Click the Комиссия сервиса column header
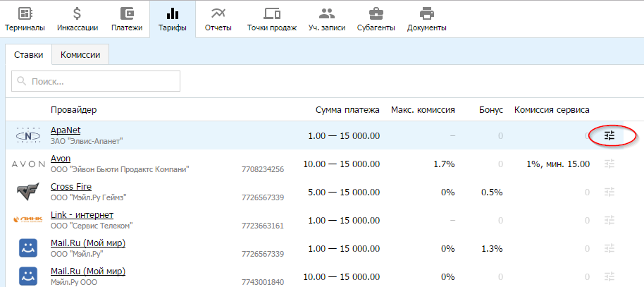The width and height of the screenshot is (644, 287). 552,110
